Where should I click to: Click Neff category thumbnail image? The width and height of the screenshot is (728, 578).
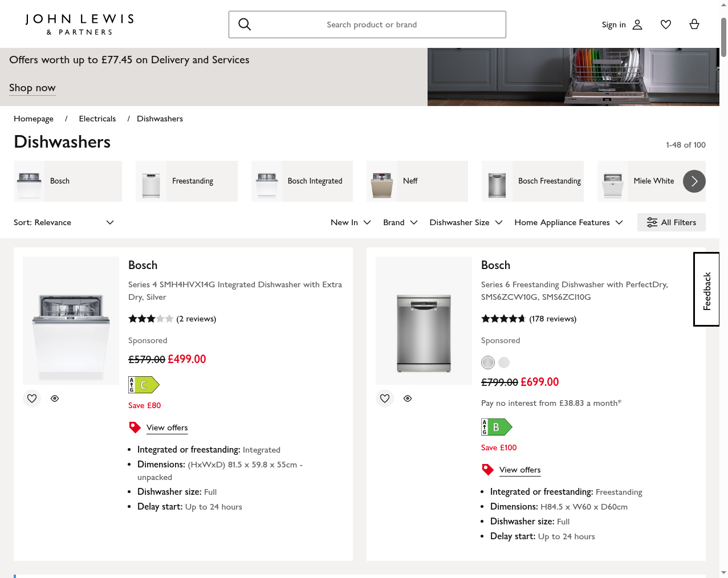coord(382,181)
